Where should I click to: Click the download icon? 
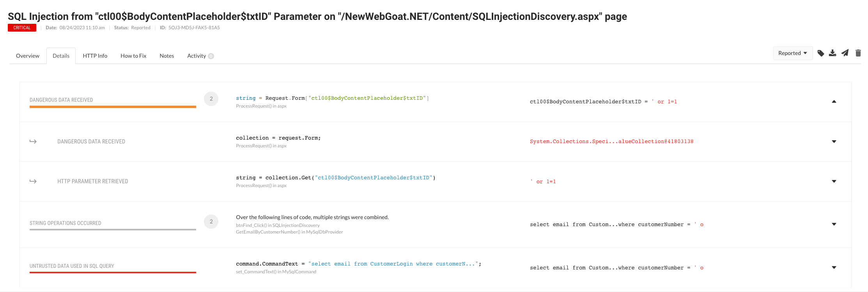[x=833, y=53]
